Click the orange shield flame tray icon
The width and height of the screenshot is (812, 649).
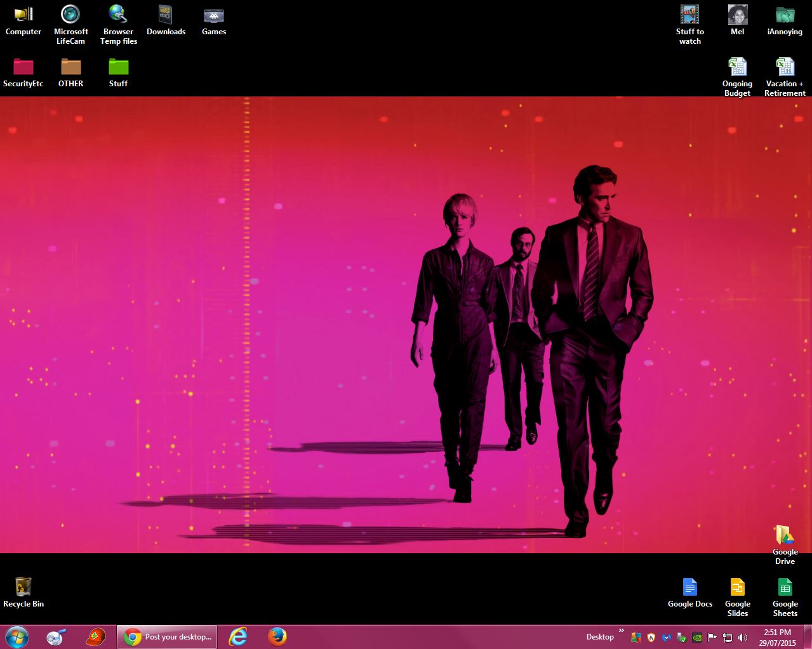(651, 637)
